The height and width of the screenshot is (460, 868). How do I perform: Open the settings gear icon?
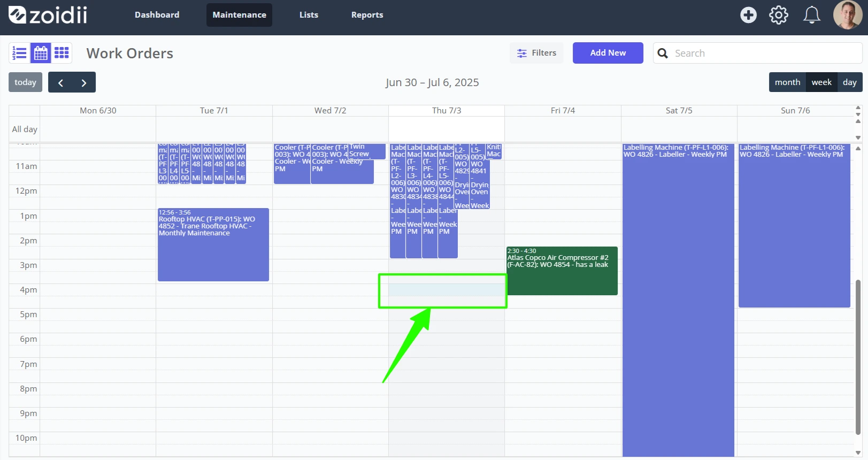tap(779, 15)
